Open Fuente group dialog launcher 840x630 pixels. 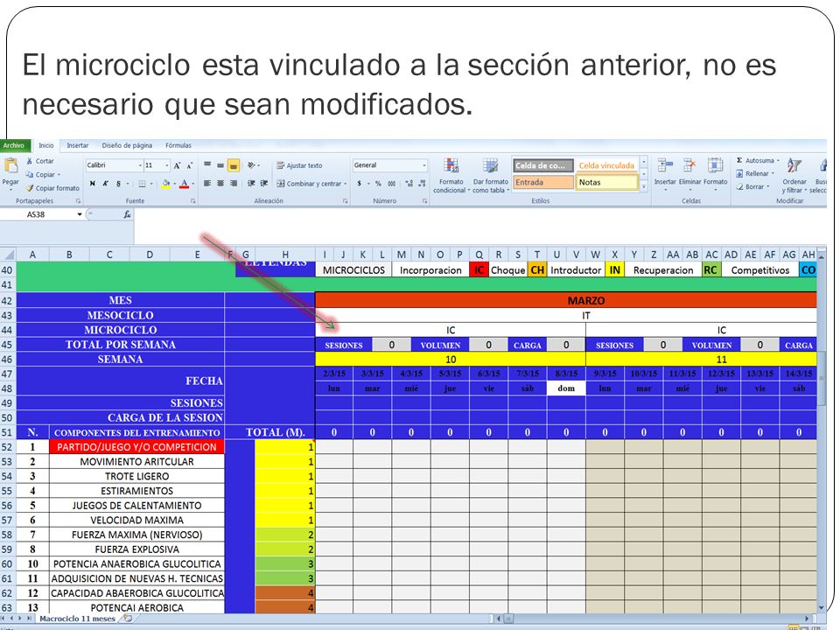click(x=192, y=201)
